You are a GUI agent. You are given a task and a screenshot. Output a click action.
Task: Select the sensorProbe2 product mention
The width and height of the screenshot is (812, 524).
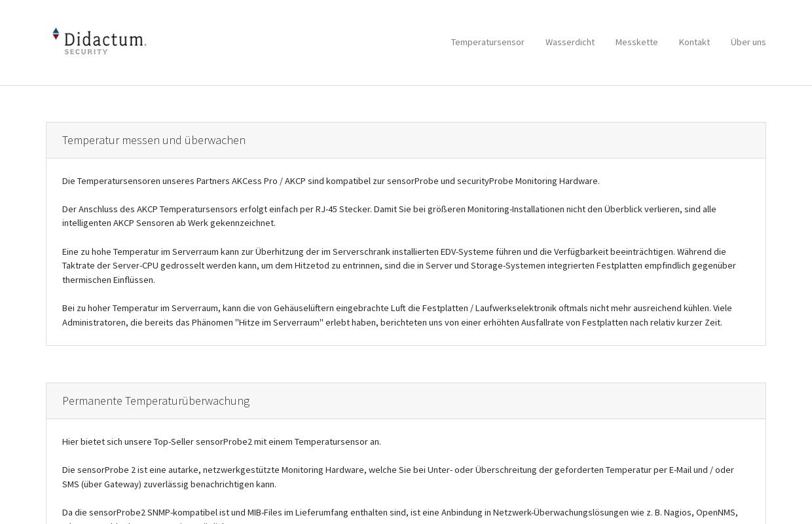[x=224, y=441]
